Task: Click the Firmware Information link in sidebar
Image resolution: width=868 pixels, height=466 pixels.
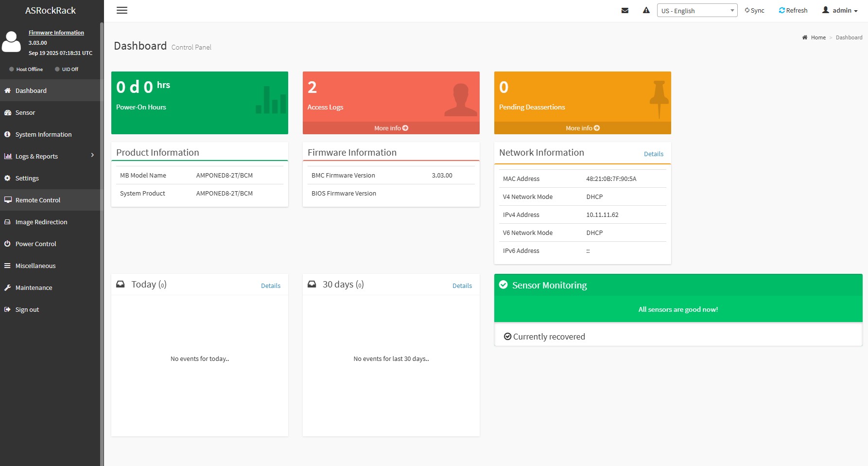Action: tap(56, 33)
